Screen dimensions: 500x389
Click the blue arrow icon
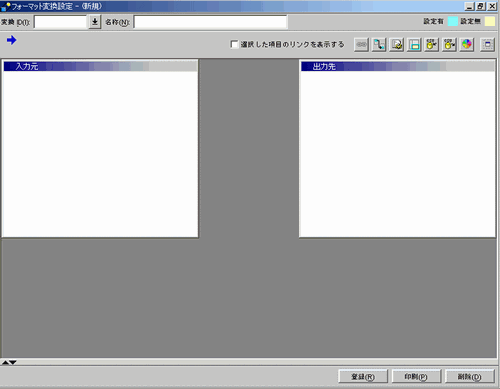[x=11, y=40]
